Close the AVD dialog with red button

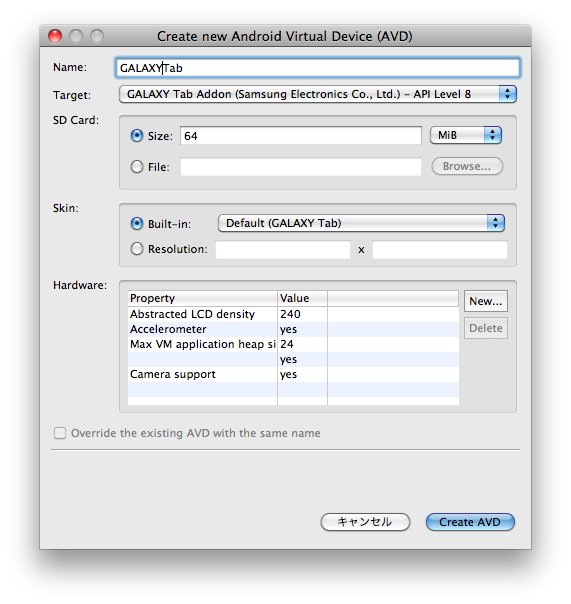pos(55,36)
